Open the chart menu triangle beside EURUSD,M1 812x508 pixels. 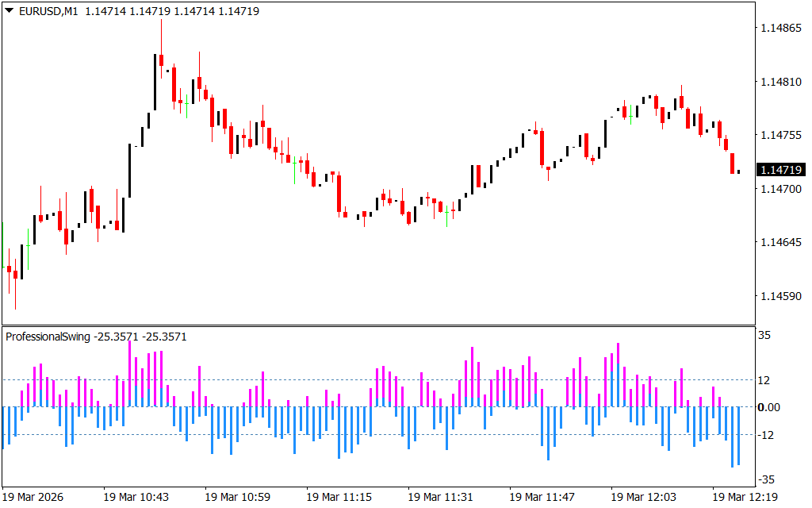9,12
